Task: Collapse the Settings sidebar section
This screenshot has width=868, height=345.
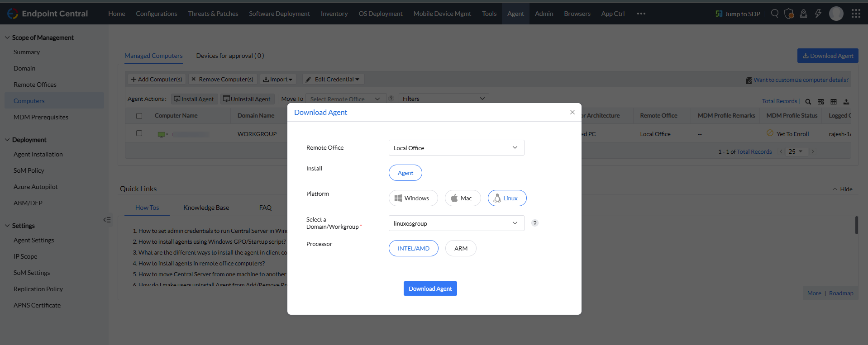Action: 7,226
